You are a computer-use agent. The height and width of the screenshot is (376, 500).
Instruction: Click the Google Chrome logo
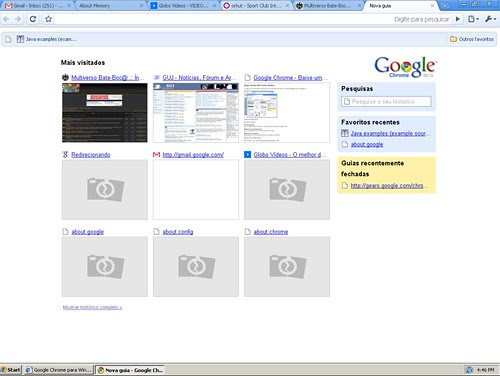405,67
